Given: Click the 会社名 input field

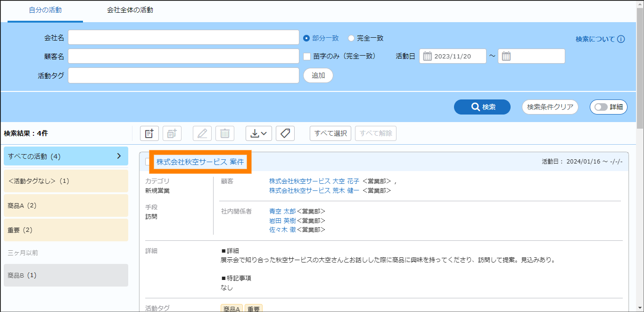Looking at the screenshot, I should coord(183,38).
